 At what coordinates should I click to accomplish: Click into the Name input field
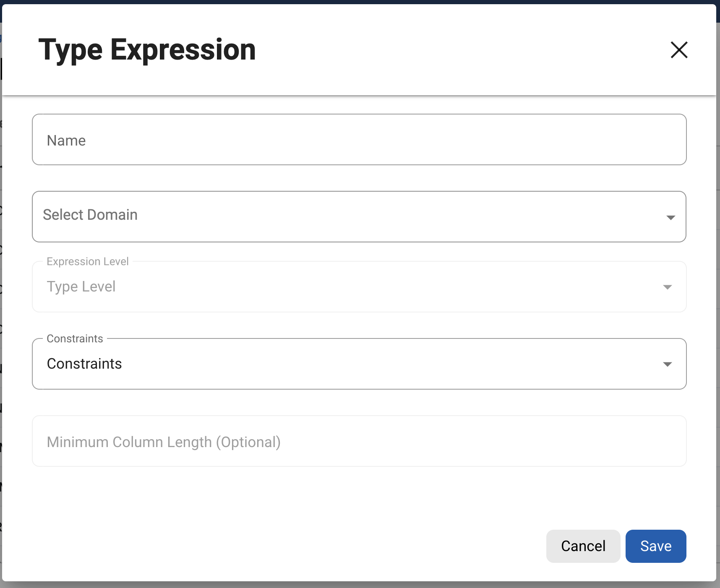tap(359, 140)
